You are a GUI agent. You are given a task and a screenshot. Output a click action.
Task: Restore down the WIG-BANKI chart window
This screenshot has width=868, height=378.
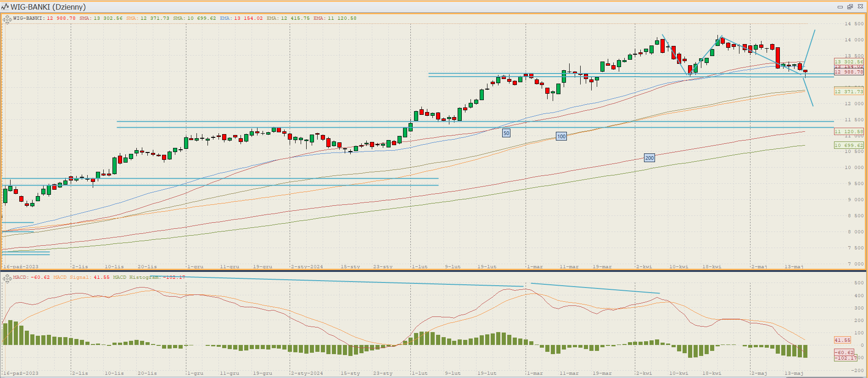(x=850, y=6)
